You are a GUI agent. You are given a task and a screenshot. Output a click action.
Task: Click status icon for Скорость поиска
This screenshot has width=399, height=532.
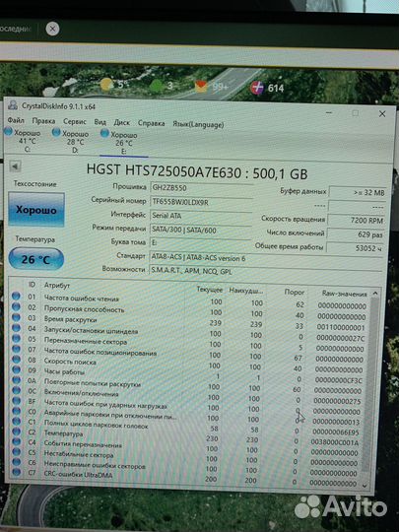(16, 359)
